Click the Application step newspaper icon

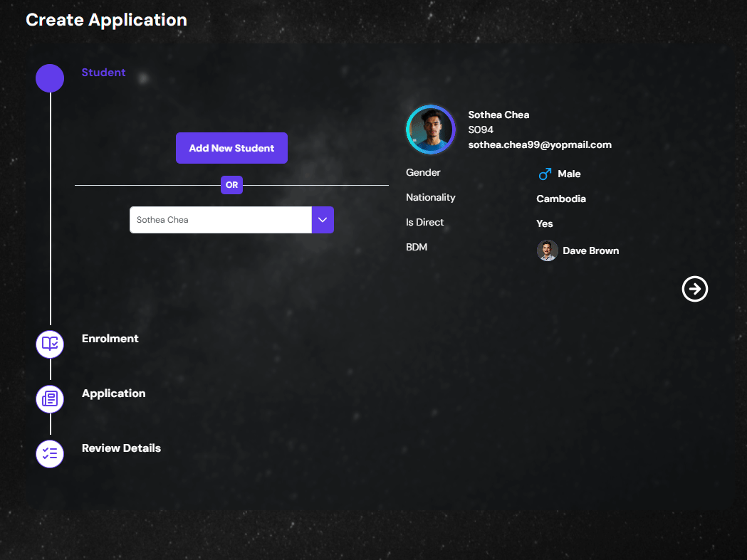(50, 398)
